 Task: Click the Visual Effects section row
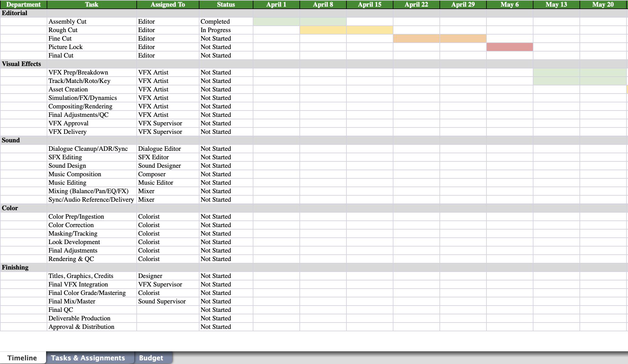(21, 64)
